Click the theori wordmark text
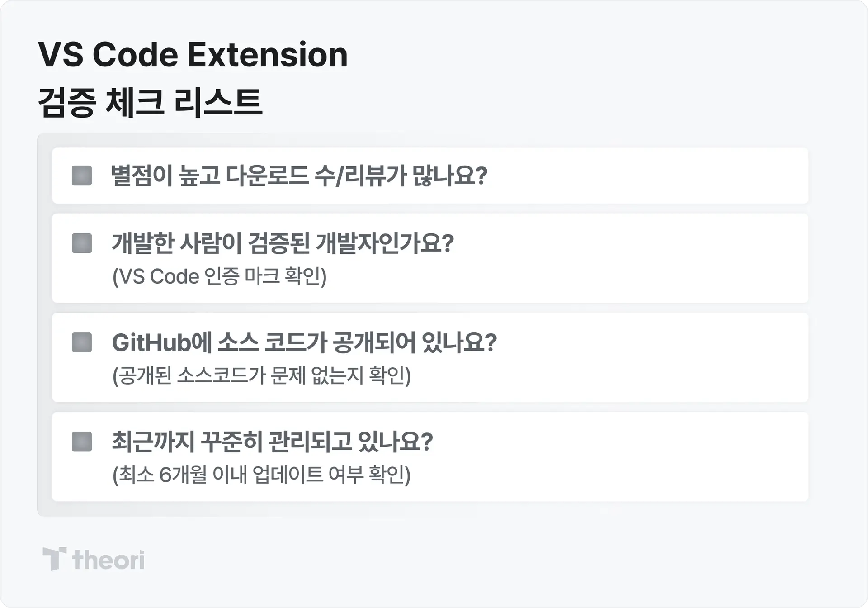The width and height of the screenshot is (868, 608). pyautogui.click(x=108, y=560)
